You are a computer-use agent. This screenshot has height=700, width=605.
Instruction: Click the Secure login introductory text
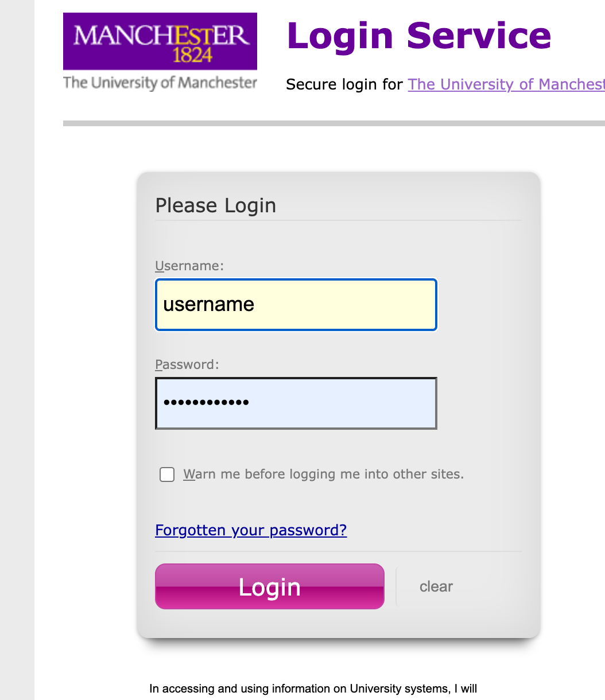(x=344, y=84)
